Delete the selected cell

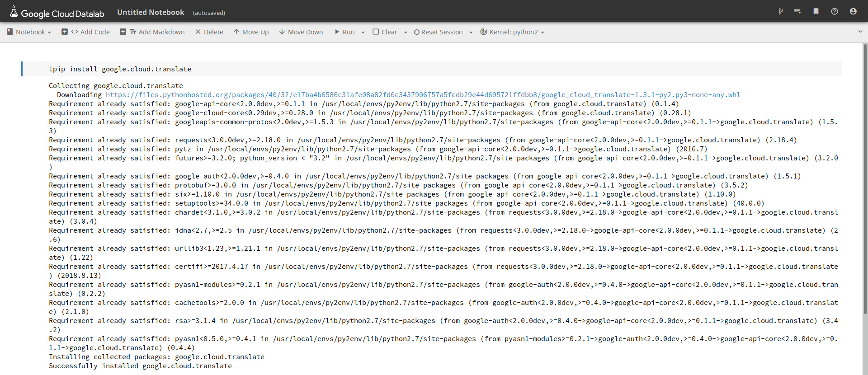(209, 32)
